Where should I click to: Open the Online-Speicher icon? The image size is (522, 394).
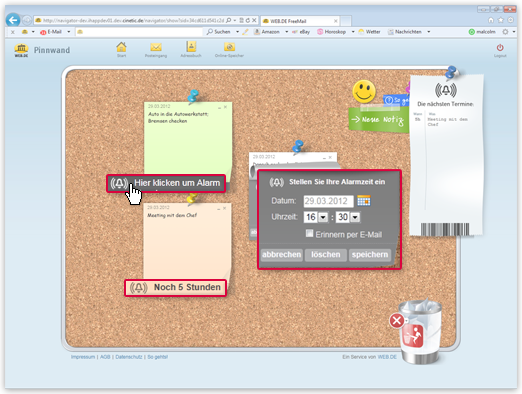point(229,47)
